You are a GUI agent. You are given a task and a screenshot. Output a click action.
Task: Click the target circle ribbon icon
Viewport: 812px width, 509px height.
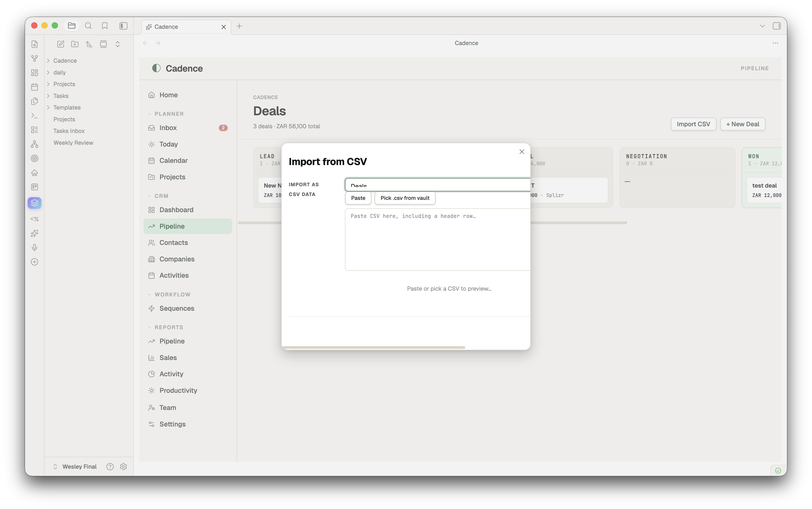point(34,158)
